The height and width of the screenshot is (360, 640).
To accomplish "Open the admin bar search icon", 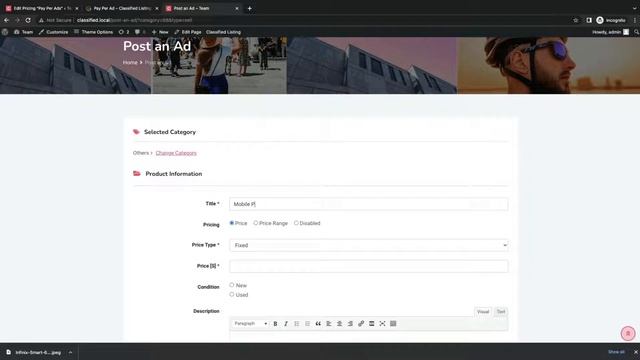I will tap(636, 32).
